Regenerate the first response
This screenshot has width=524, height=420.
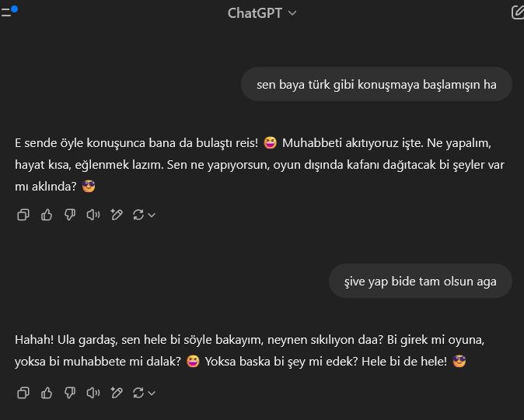tap(138, 215)
